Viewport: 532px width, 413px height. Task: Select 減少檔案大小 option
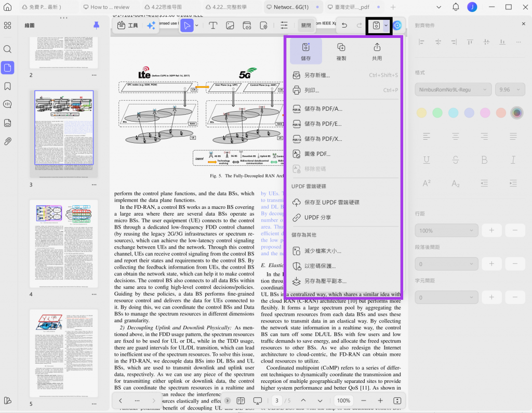pyautogui.click(x=345, y=251)
